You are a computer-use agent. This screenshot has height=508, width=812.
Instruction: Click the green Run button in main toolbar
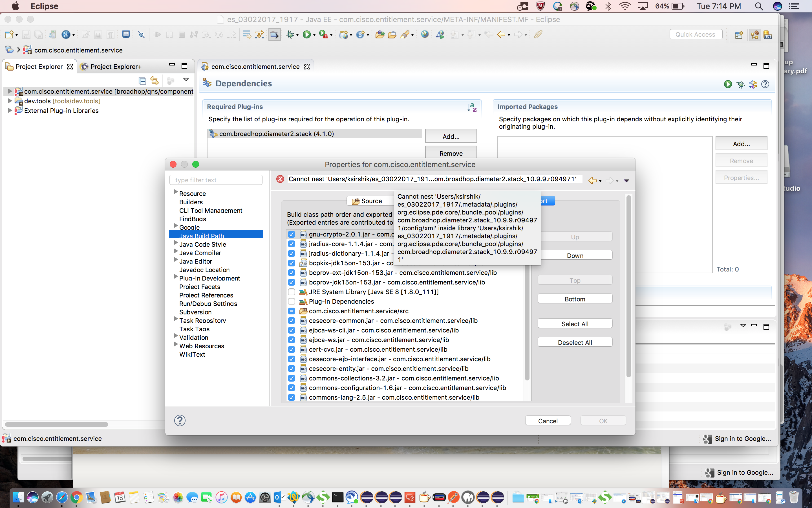coord(306,35)
